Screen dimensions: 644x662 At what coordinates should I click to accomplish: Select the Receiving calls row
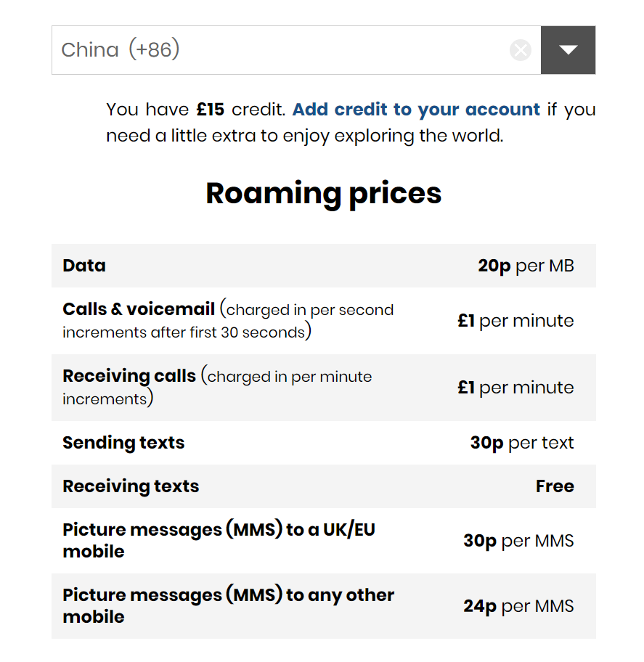[324, 387]
